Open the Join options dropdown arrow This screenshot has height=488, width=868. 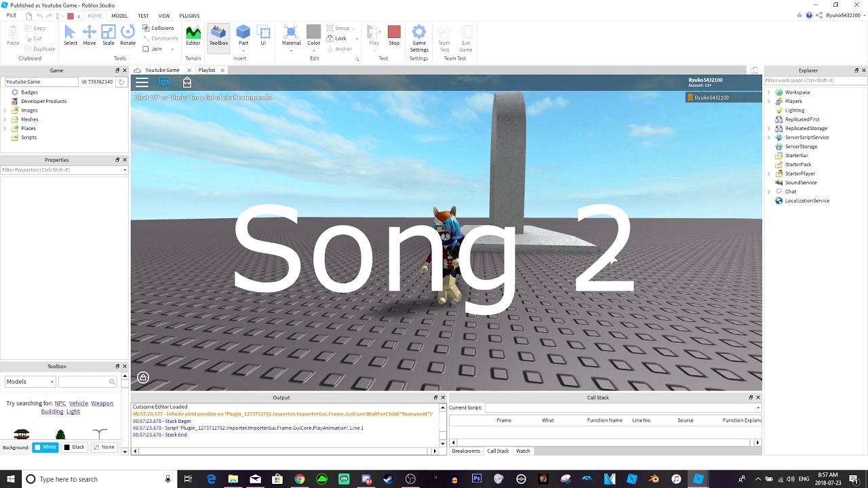(x=172, y=49)
